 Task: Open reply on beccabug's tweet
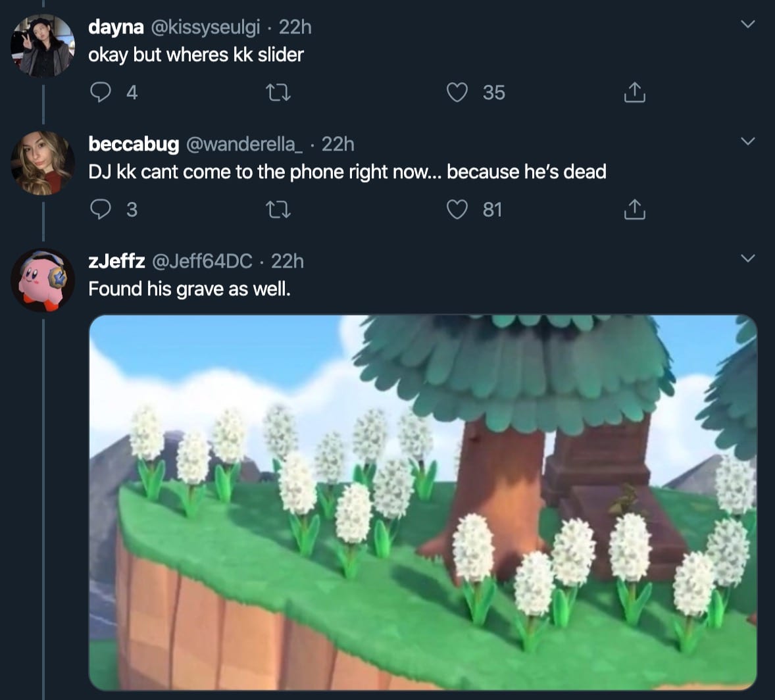[x=100, y=210]
